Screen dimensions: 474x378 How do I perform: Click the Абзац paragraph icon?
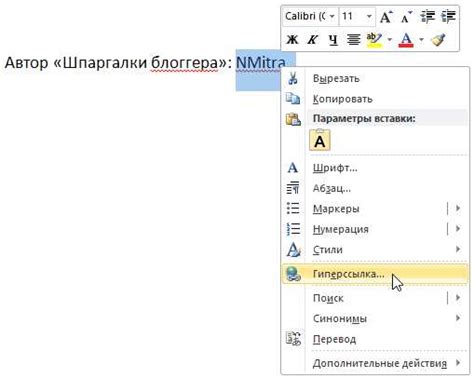[x=293, y=188]
